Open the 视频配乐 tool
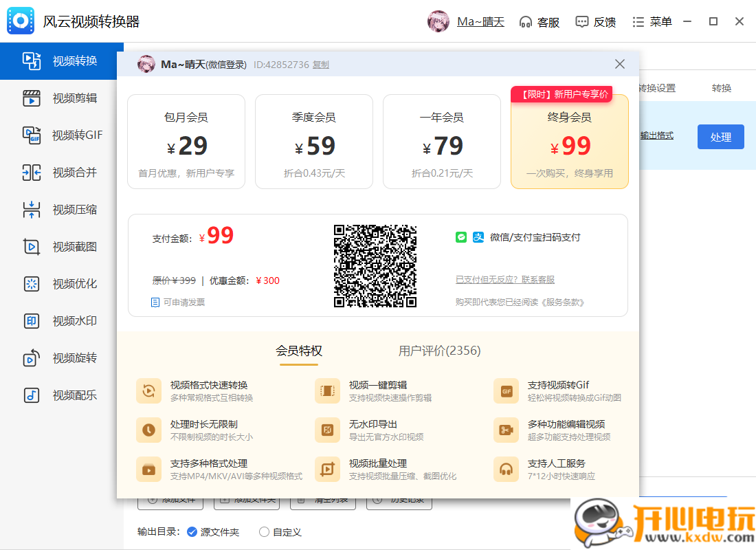Screen dimensions: 756x550 pyautogui.click(x=60, y=395)
